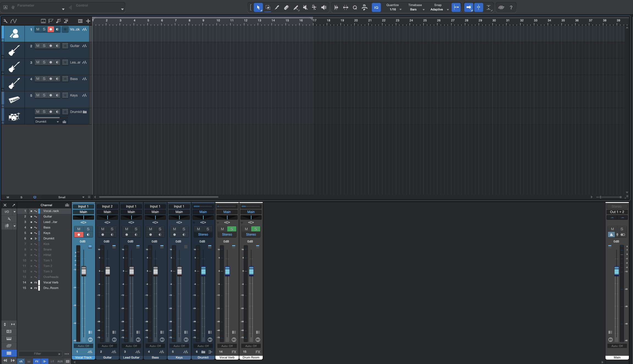Pick the Split (knife) tool
This screenshot has height=364, width=633.
[277, 7]
